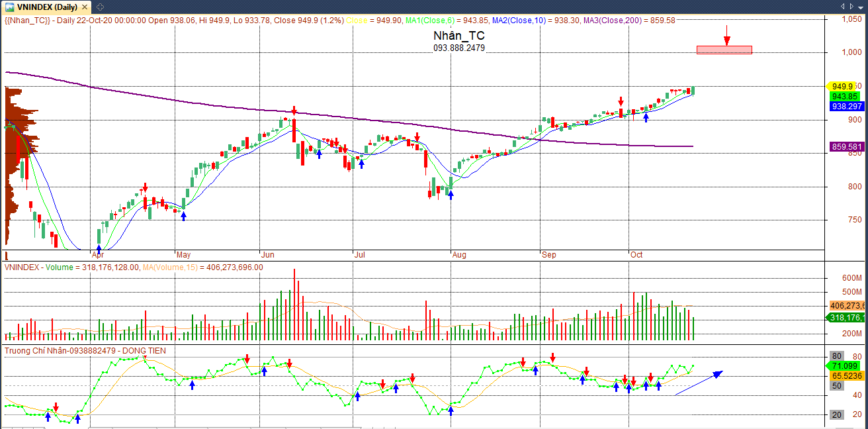This screenshot has width=868, height=429.
Task: Click the DONG TIEN indicator pane title
Action: coord(143,351)
